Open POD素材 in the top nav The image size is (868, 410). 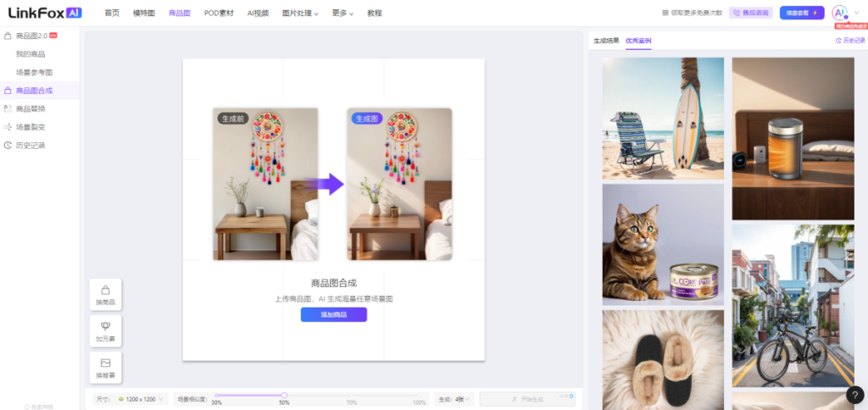pos(219,14)
